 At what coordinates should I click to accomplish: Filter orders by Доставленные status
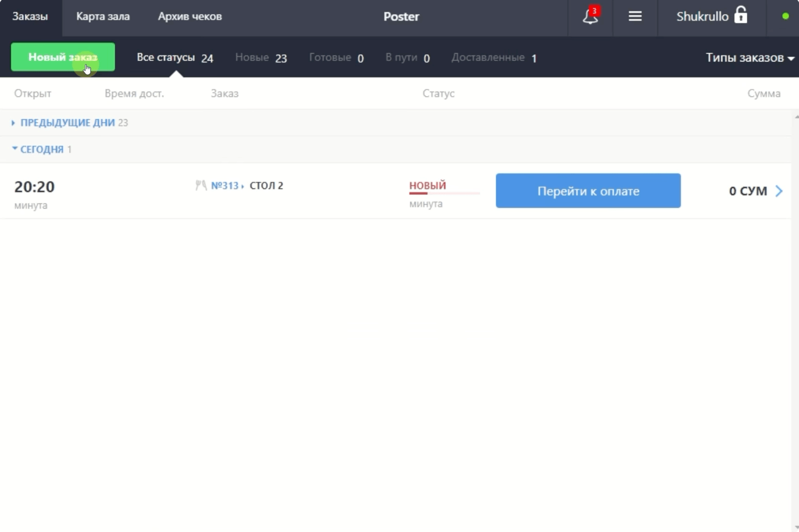[494, 58]
